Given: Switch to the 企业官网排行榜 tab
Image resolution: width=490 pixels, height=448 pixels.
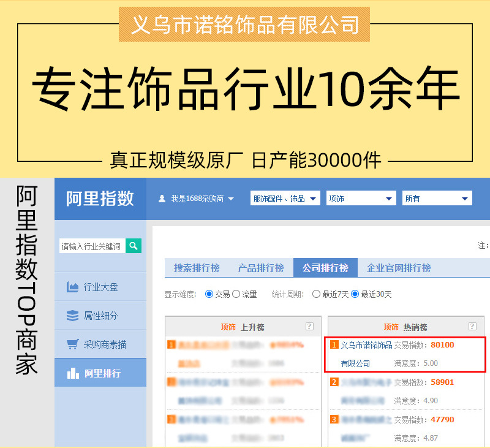Looking at the screenshot, I should (399, 268).
